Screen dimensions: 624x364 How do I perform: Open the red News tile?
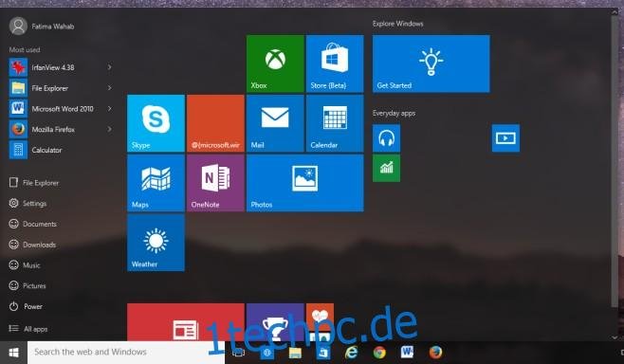186,322
